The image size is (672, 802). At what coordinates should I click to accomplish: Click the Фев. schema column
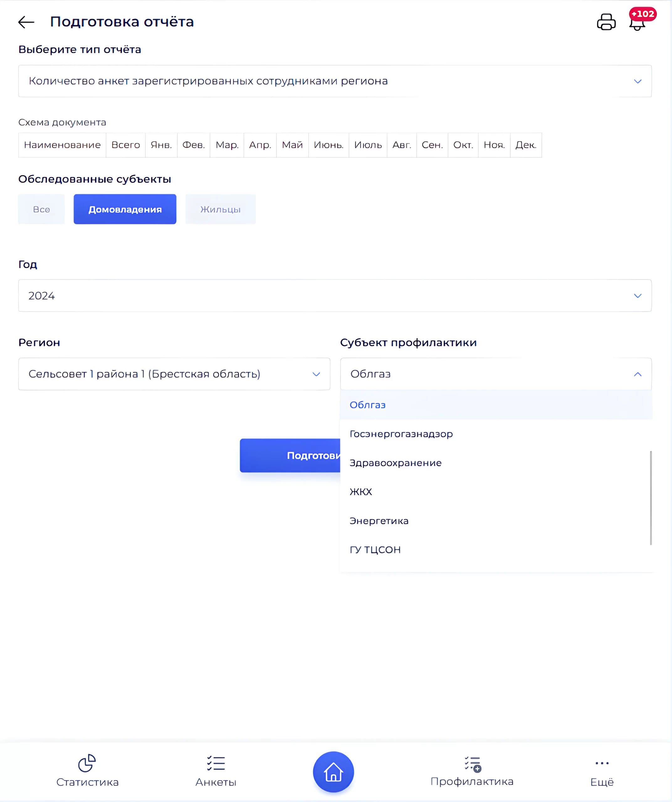[194, 145]
